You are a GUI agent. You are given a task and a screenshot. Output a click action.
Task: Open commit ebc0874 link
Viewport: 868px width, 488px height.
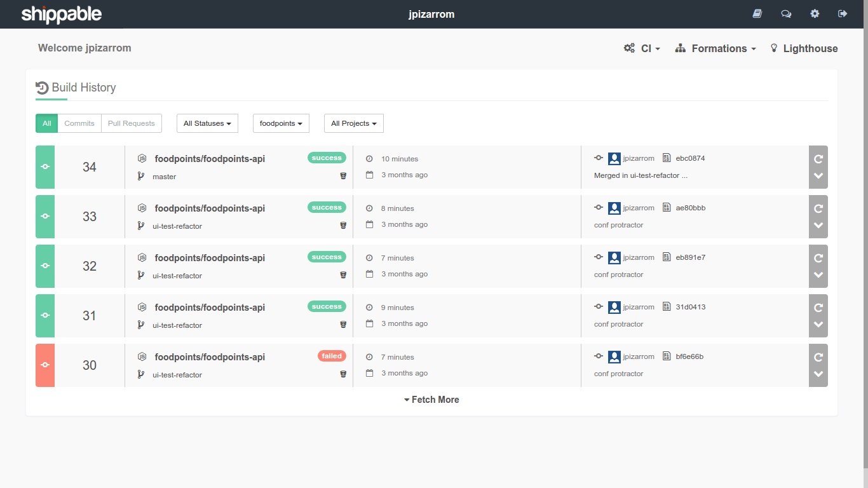point(690,158)
